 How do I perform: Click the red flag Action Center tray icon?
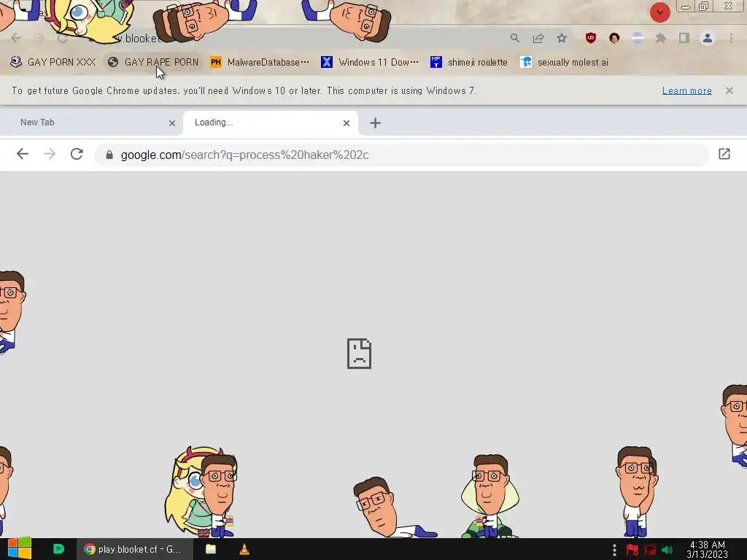(x=632, y=550)
